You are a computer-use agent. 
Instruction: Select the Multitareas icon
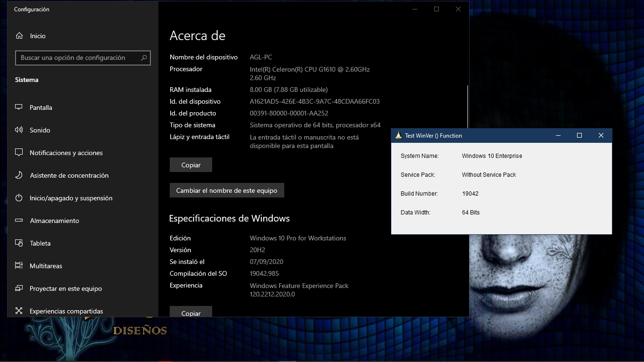19,266
